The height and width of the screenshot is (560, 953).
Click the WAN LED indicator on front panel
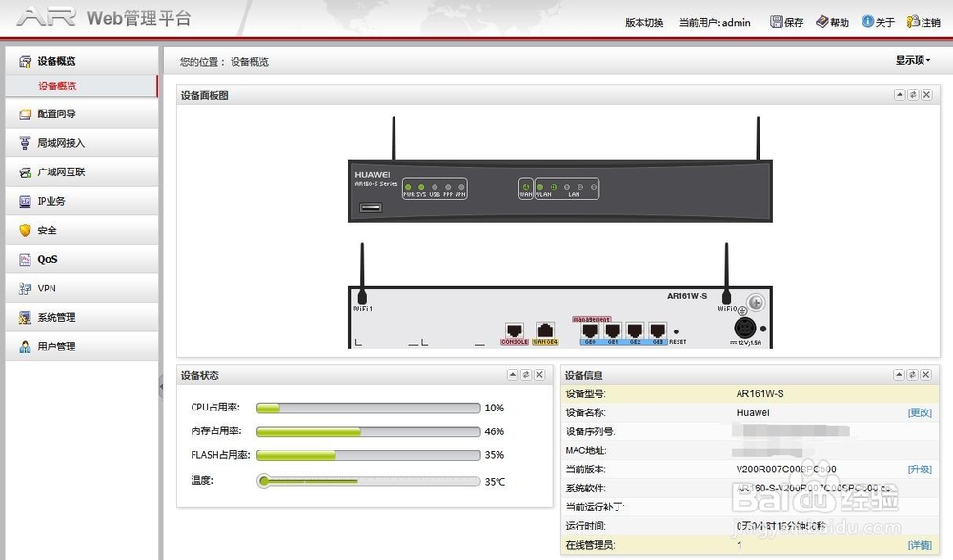(526, 187)
